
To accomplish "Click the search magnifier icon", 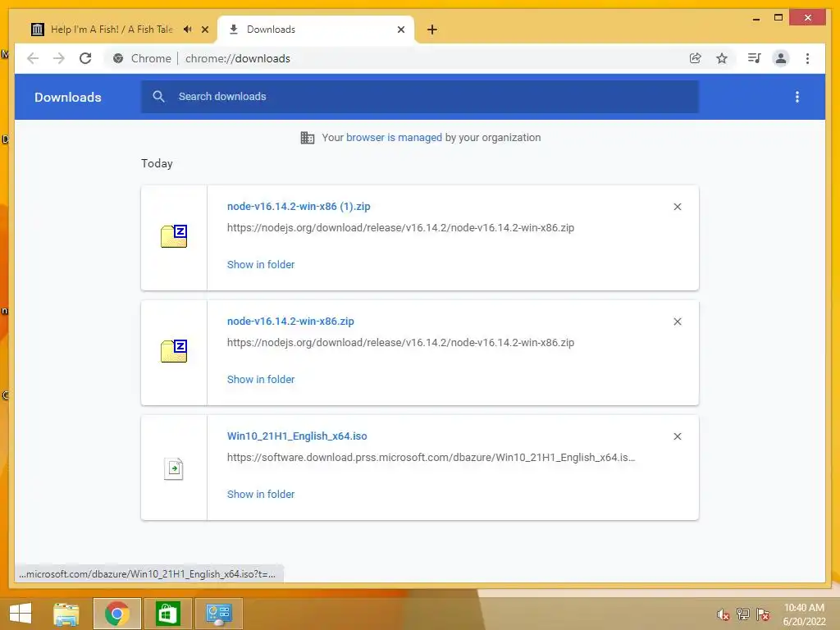I will pyautogui.click(x=158, y=97).
